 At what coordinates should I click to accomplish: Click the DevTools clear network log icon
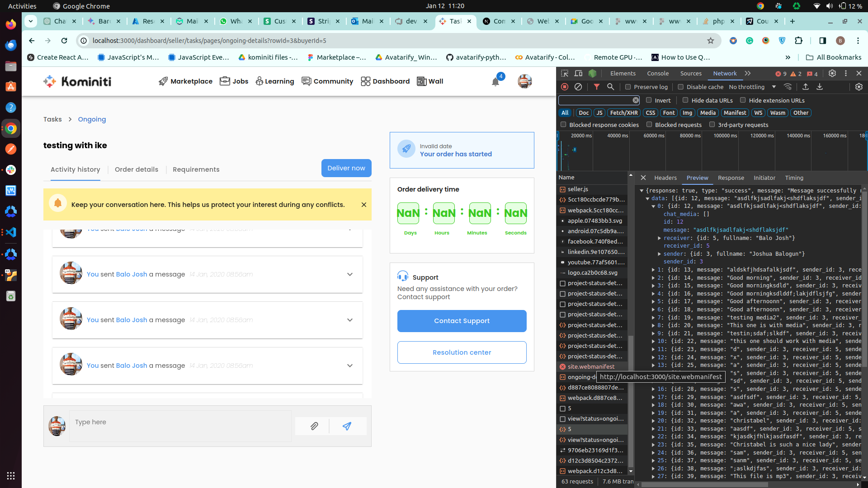(x=578, y=87)
